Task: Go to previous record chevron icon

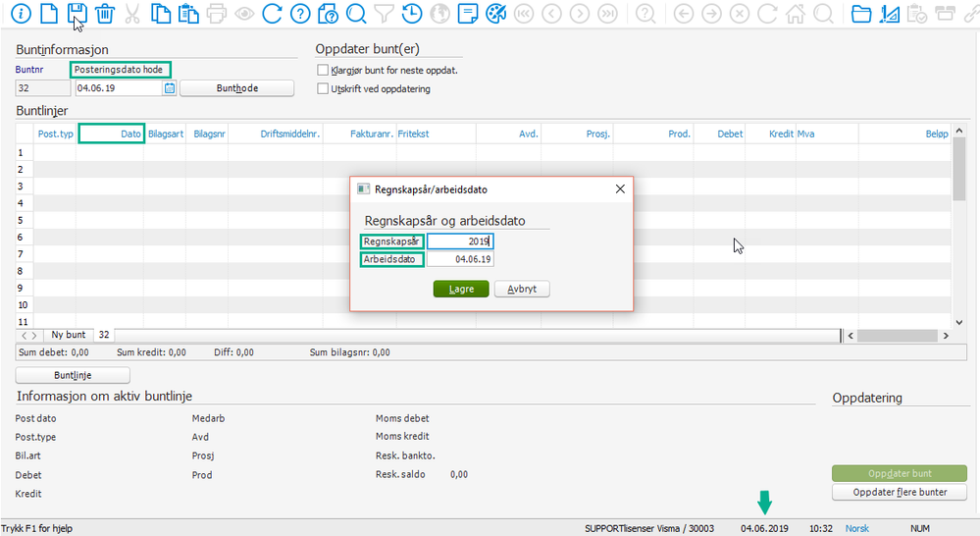Action: 551,13
